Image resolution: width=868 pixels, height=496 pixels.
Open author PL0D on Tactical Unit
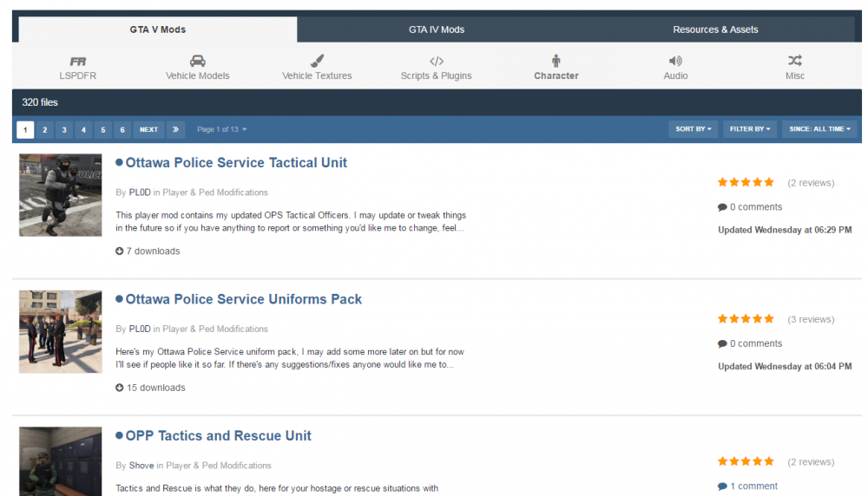pyautogui.click(x=140, y=193)
